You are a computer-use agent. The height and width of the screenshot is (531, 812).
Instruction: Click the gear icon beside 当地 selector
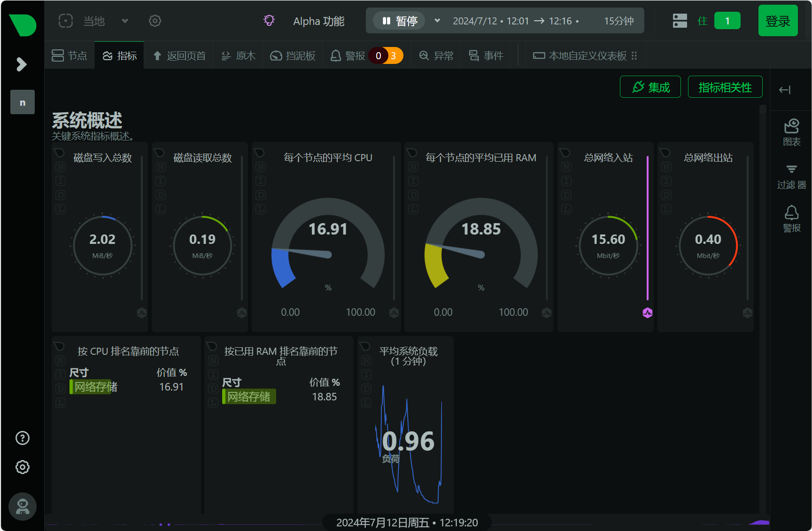click(x=155, y=21)
